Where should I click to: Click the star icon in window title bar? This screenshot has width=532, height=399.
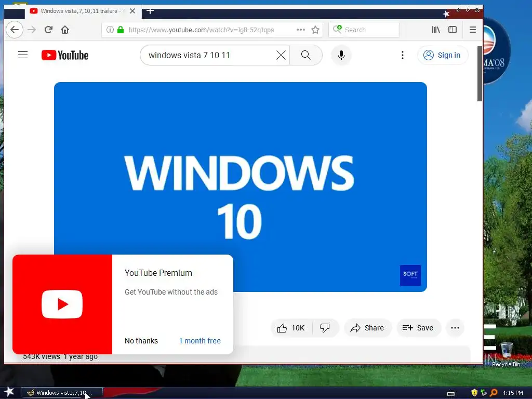pos(446,14)
